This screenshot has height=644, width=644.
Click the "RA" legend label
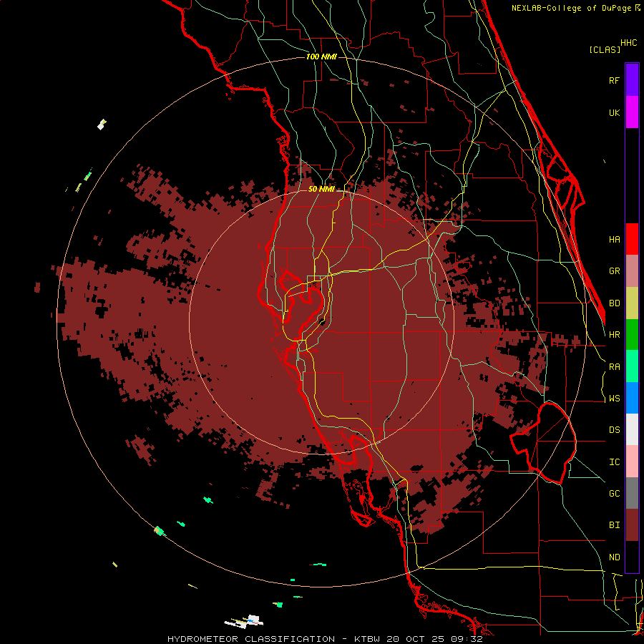pos(614,367)
